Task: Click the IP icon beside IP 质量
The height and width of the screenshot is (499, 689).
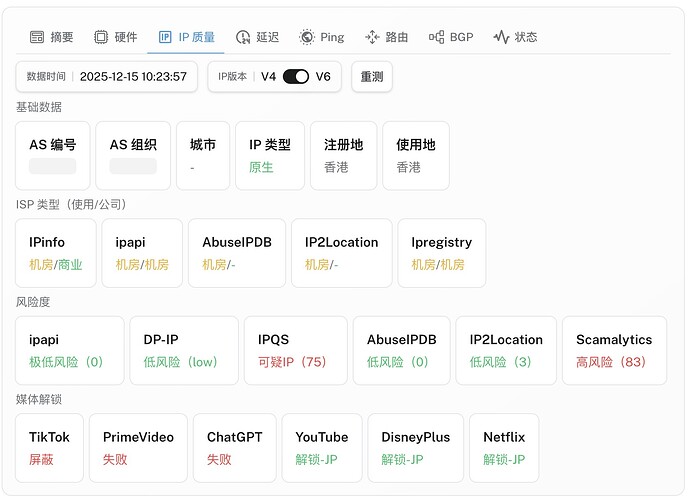Action: tap(165, 37)
